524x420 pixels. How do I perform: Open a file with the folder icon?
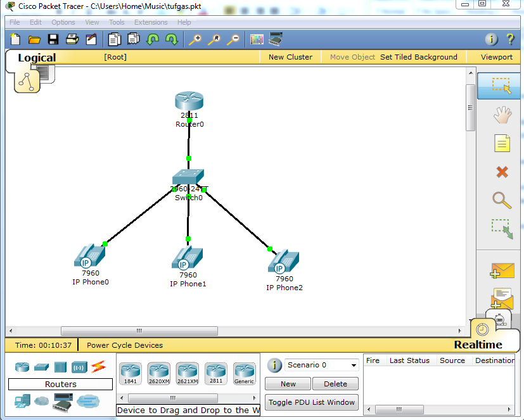click(x=34, y=40)
